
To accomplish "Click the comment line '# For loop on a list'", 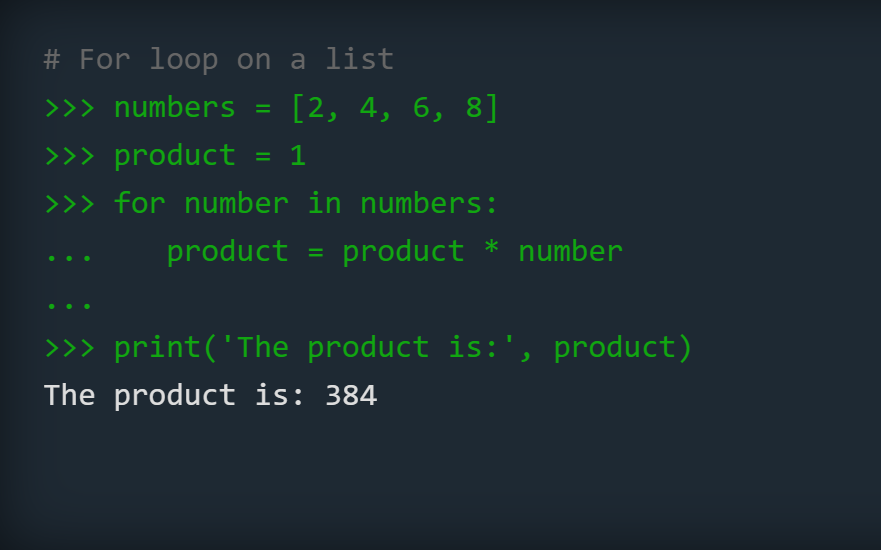I will click(219, 60).
